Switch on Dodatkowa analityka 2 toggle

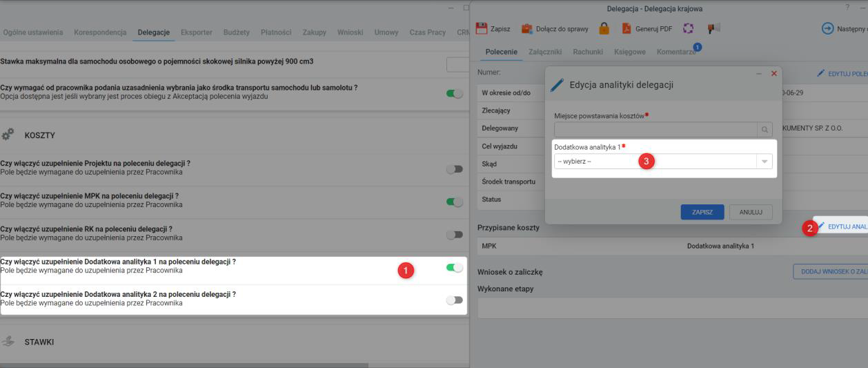(455, 300)
